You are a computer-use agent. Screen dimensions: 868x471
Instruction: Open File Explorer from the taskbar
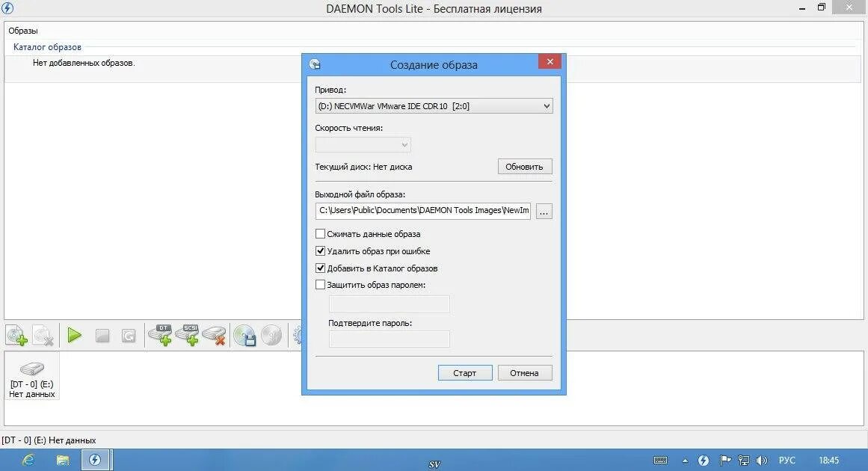coord(63,460)
